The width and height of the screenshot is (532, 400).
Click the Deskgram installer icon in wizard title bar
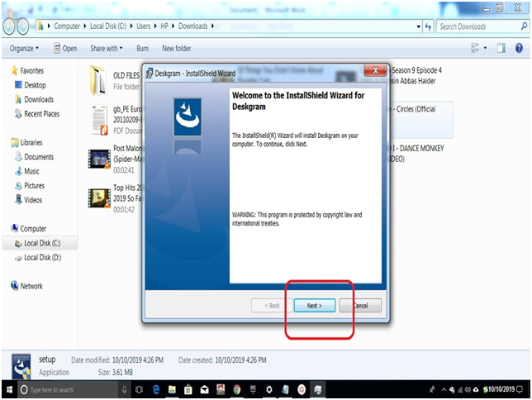coord(150,73)
